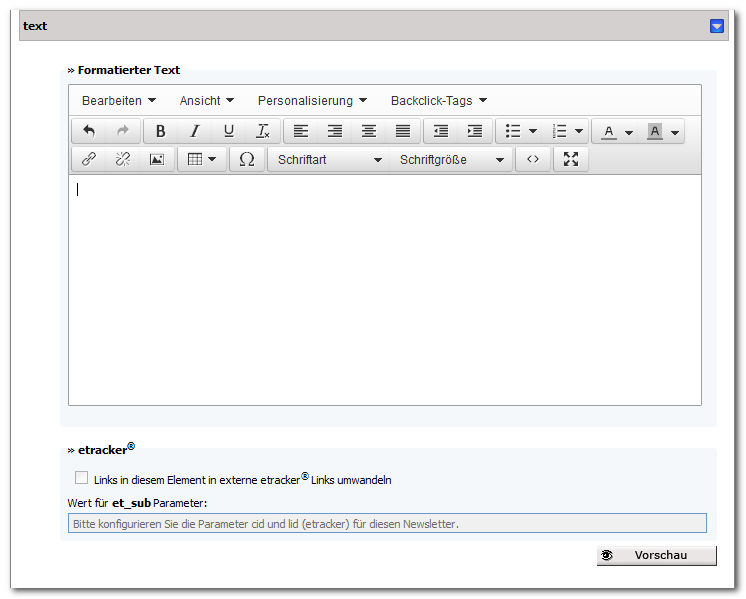Image resolution: width=746 pixels, height=599 pixels.
Task: Insert an image
Action: tap(157, 159)
